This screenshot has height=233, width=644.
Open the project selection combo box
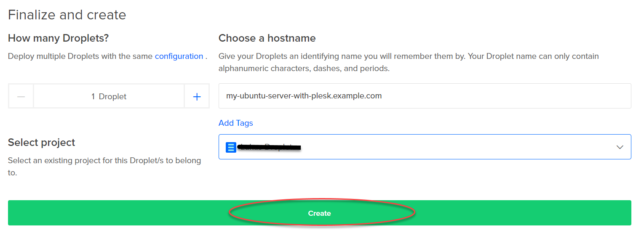pyautogui.click(x=425, y=147)
